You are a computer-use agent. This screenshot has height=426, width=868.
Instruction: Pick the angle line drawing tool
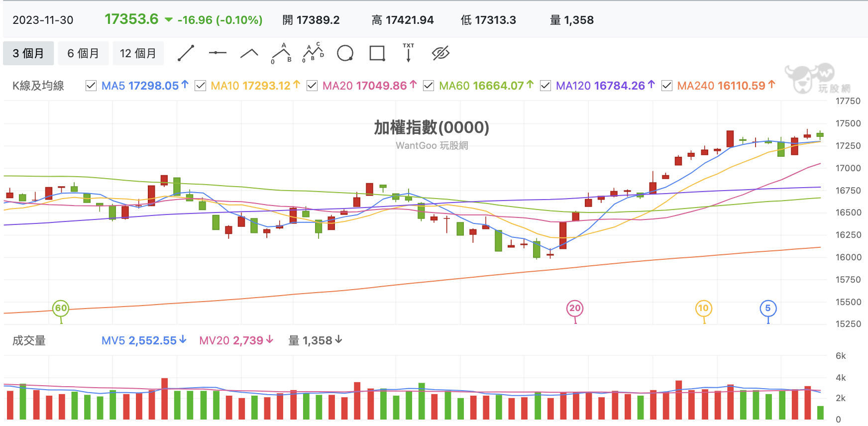pyautogui.click(x=249, y=52)
